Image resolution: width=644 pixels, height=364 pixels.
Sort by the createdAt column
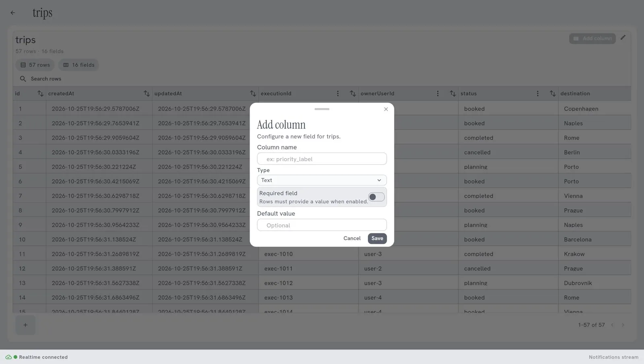147,93
